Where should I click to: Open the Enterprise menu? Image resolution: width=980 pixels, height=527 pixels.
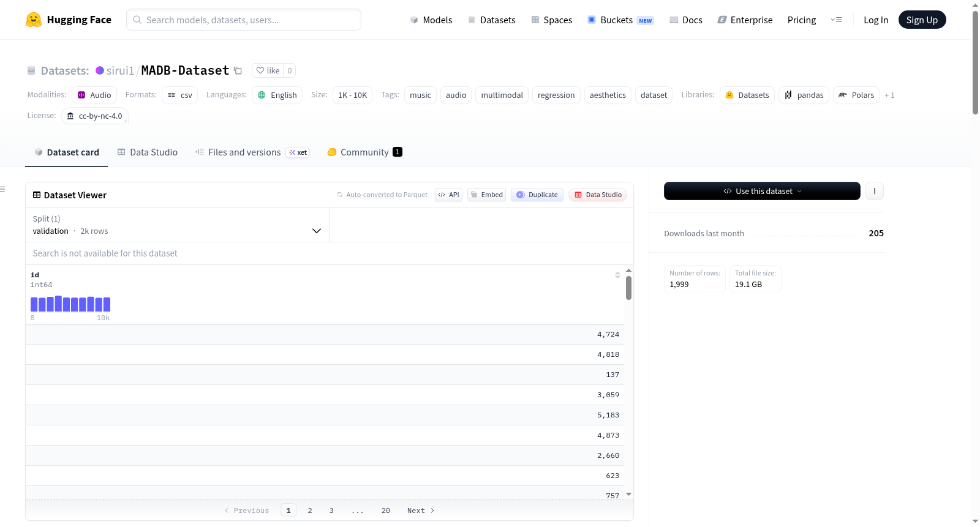[745, 20]
